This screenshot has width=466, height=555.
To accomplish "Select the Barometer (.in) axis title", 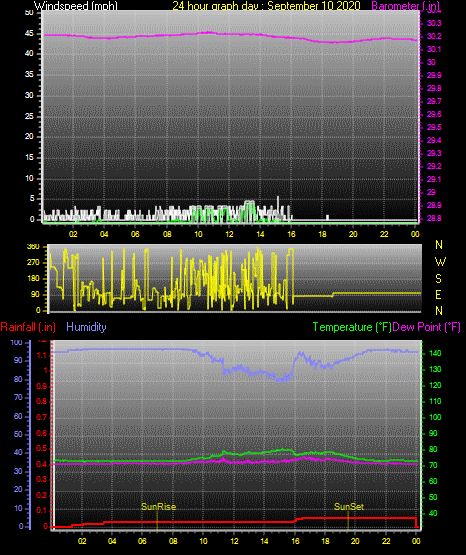I will pos(405,6).
